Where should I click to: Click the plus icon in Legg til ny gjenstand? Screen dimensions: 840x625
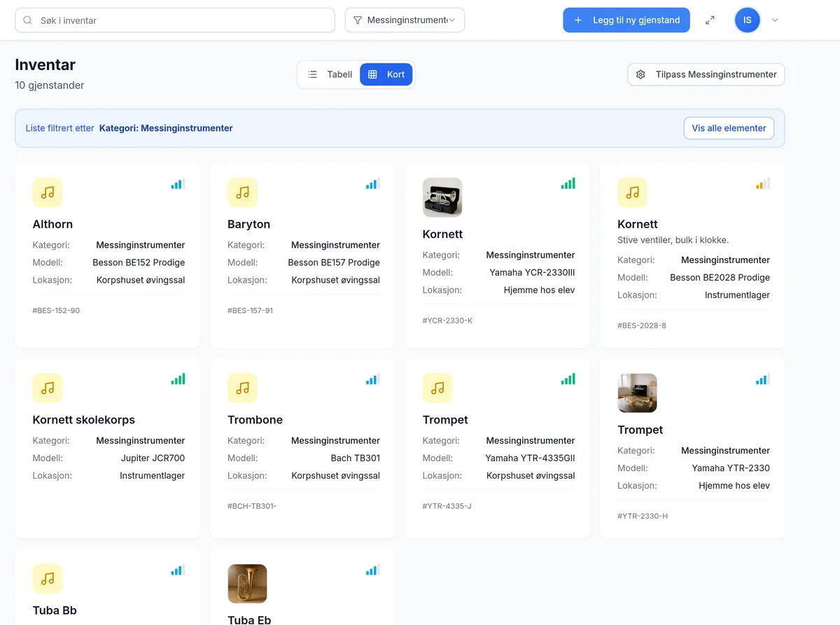[x=578, y=20]
